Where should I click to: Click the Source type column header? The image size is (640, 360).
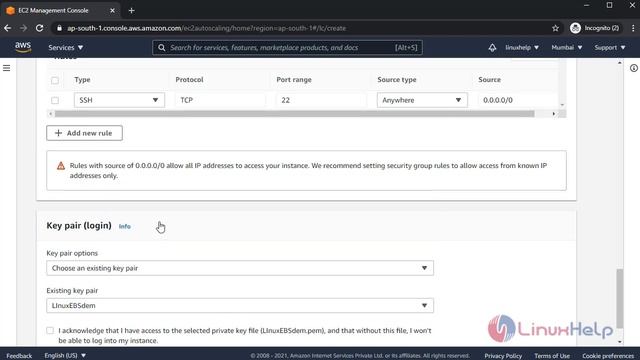(x=397, y=80)
